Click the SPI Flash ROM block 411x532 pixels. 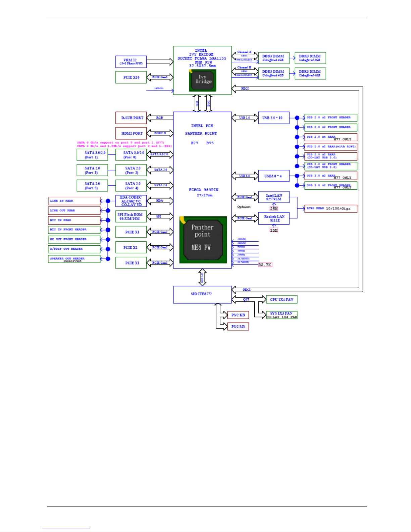[131, 216]
